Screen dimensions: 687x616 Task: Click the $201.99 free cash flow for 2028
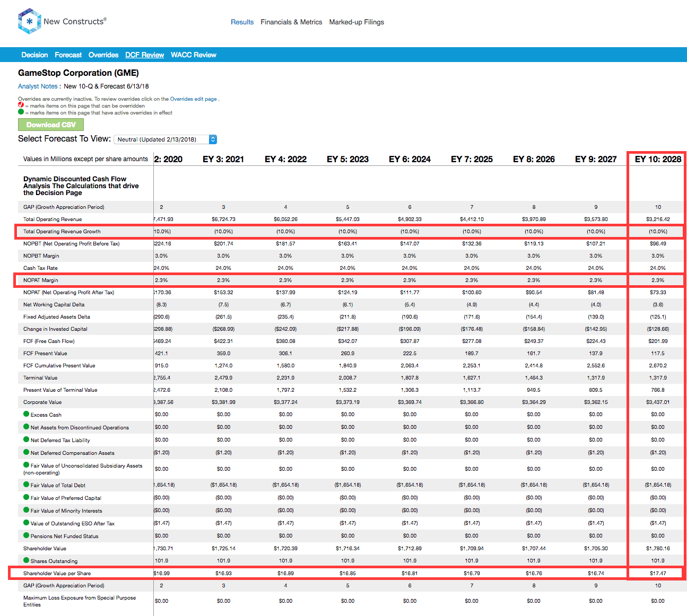(x=658, y=341)
